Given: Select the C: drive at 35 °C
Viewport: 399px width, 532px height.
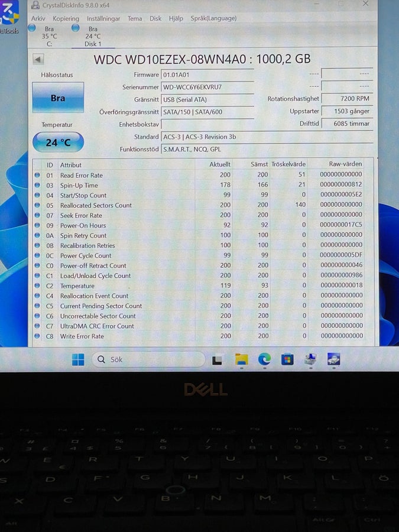Looking at the screenshot, I should tap(49, 36).
